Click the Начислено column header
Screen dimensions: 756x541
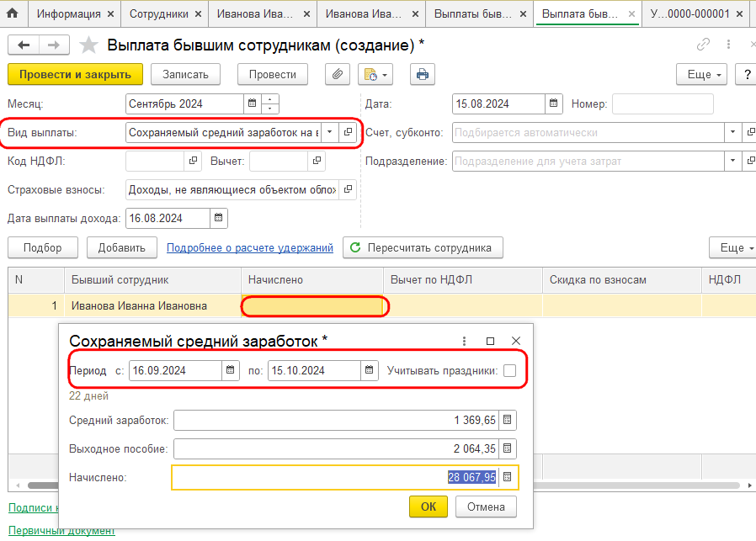tap(312, 280)
